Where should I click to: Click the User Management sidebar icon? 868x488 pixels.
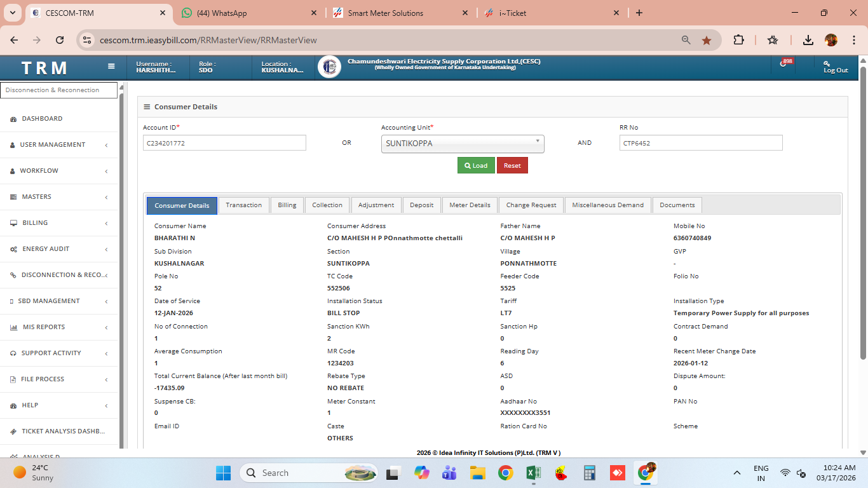(x=13, y=145)
